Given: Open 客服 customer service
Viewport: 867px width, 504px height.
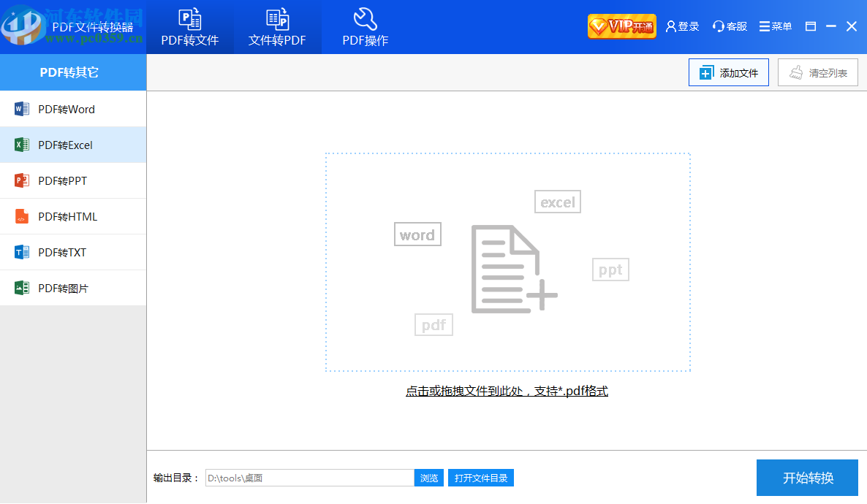Looking at the screenshot, I should click(730, 26).
